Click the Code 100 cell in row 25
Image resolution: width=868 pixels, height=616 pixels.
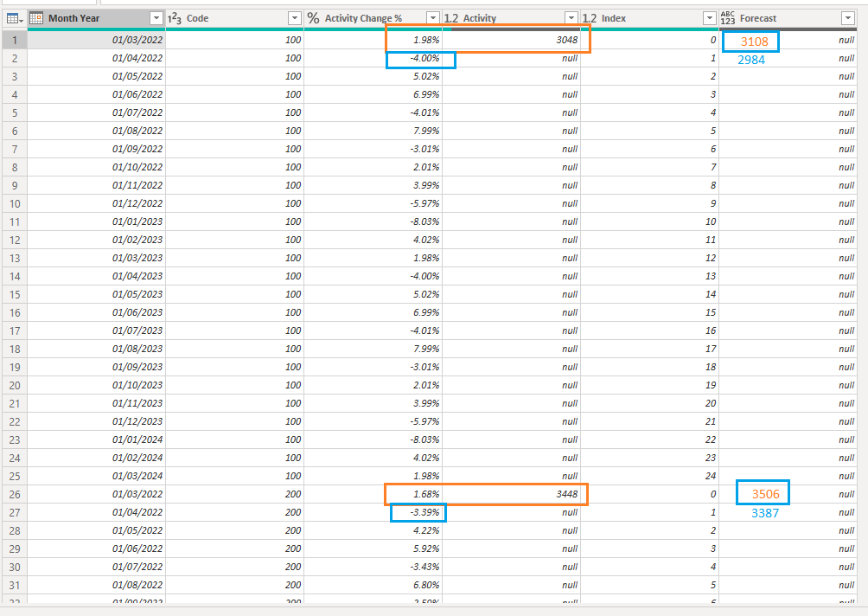coord(234,476)
